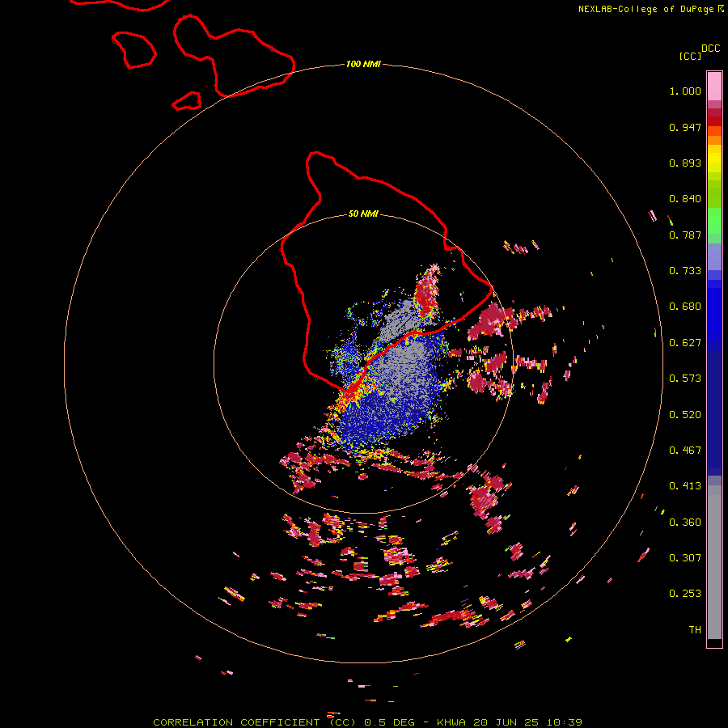
Task: Select the 0.627 scale value
Action: click(x=685, y=343)
